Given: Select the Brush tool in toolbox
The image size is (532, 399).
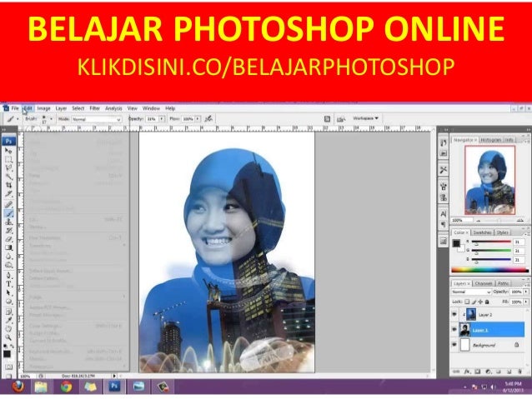Looking at the screenshot, I should [9, 213].
